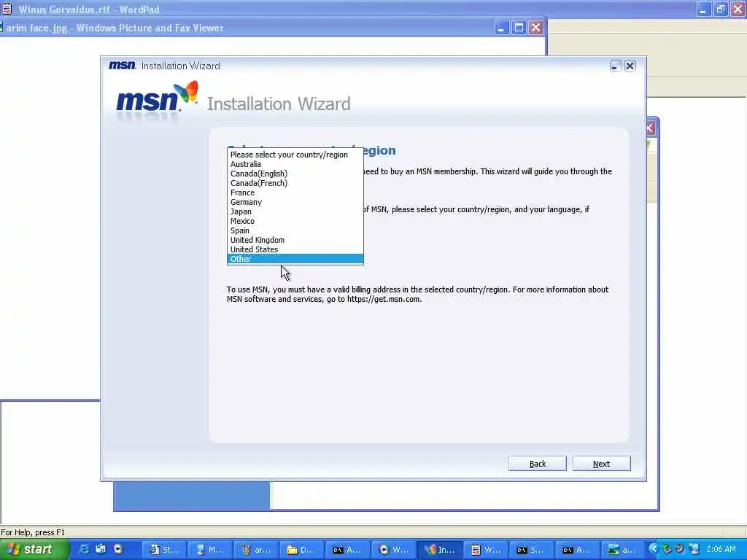Switch to the last command prompt 'A...' taskbar button

click(x=577, y=550)
